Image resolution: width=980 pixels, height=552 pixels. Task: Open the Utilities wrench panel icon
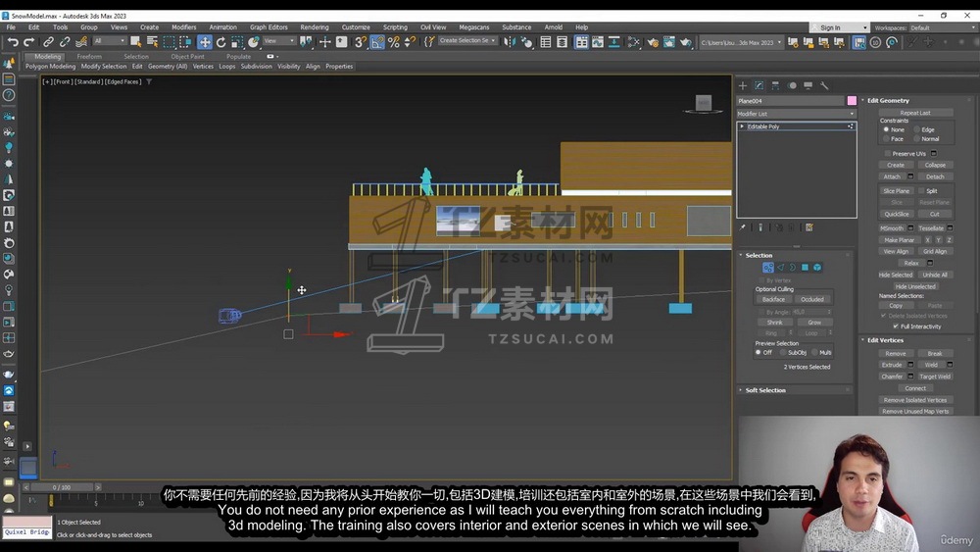(x=825, y=86)
